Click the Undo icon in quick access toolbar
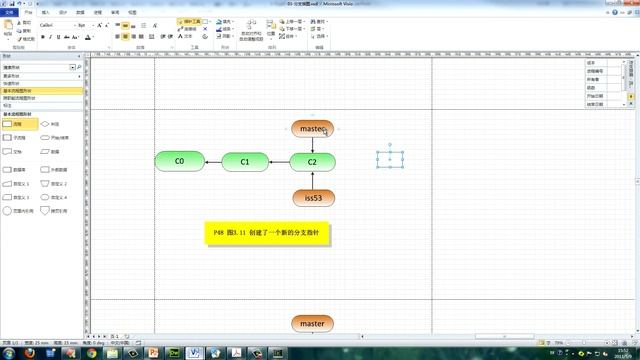 click(x=19, y=4)
